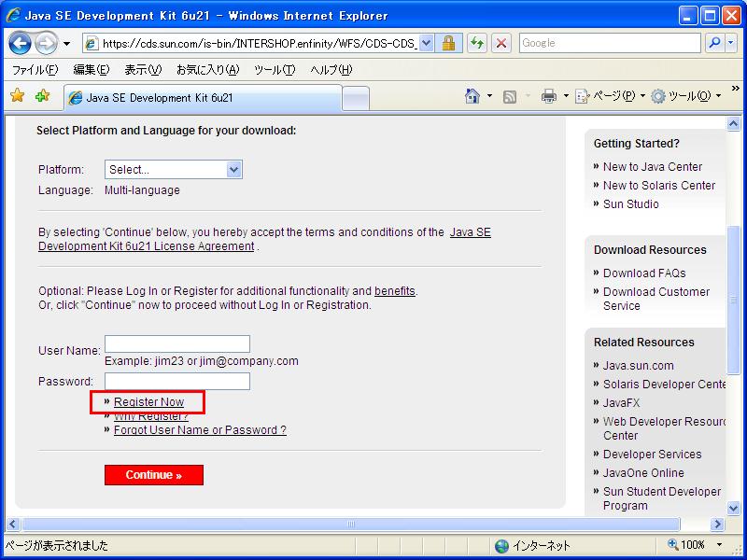
Task: Click the Home icon in toolbar
Action: [x=472, y=96]
